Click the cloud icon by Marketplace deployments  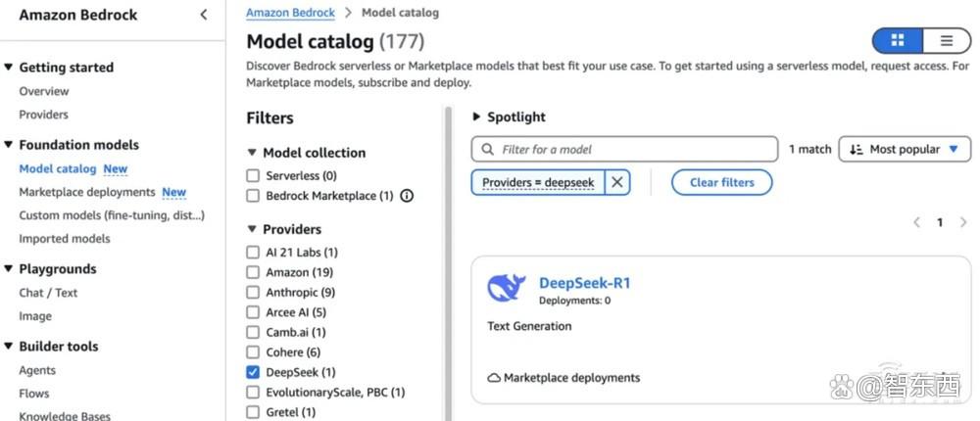pos(494,378)
